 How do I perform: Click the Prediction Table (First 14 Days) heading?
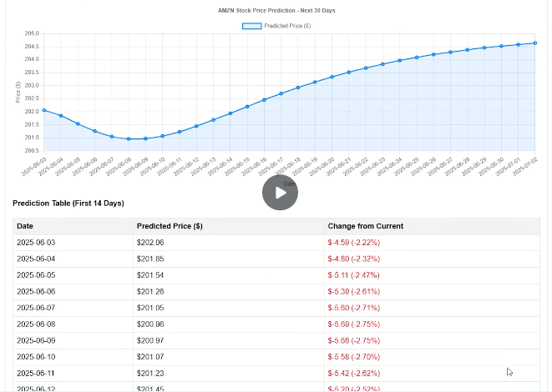[x=68, y=204]
